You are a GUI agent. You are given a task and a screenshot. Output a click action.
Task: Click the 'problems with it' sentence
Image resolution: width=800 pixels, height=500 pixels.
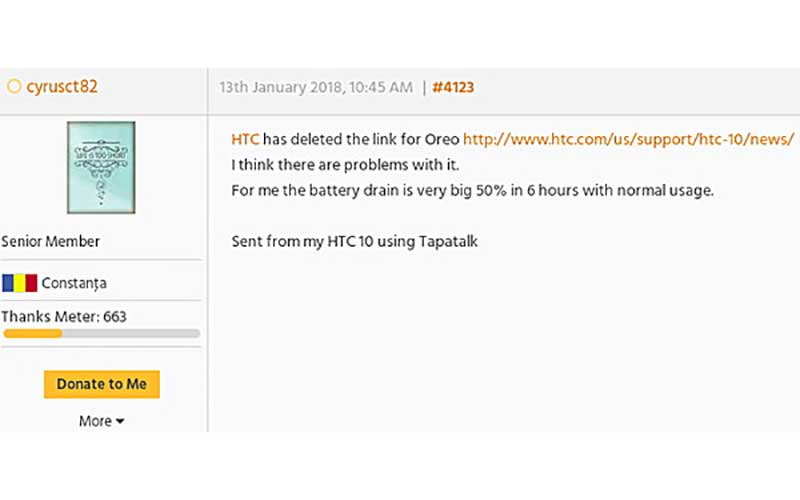tap(345, 164)
